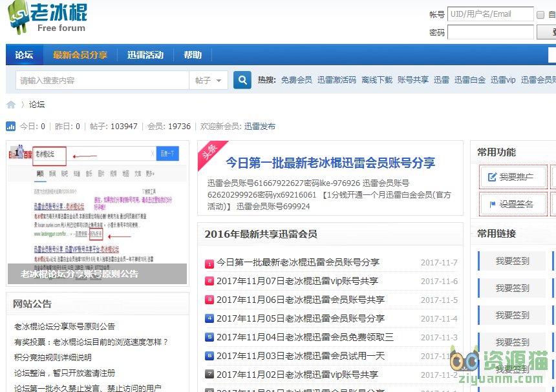The height and width of the screenshot is (392, 556).
Task: Click the 论坛 breadcrumb link
Action: click(37, 104)
